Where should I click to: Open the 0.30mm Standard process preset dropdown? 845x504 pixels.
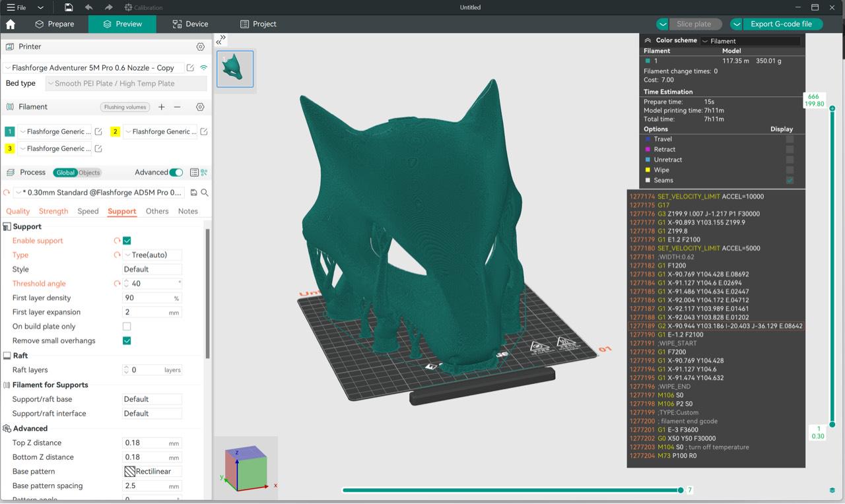100,193
